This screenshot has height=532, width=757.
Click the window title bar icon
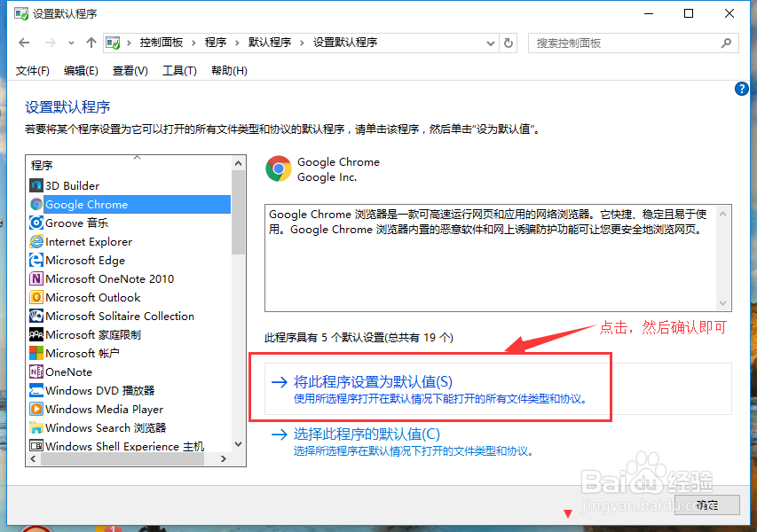(21, 13)
